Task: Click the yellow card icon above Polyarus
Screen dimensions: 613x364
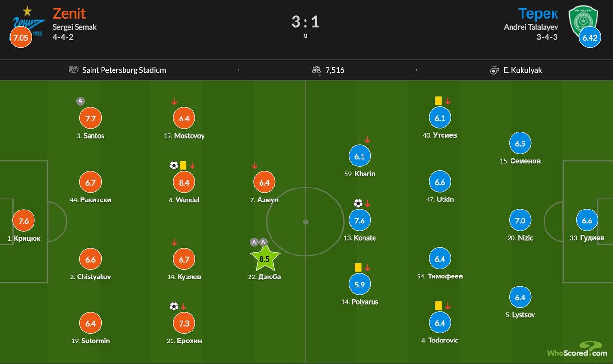Action: tap(358, 267)
